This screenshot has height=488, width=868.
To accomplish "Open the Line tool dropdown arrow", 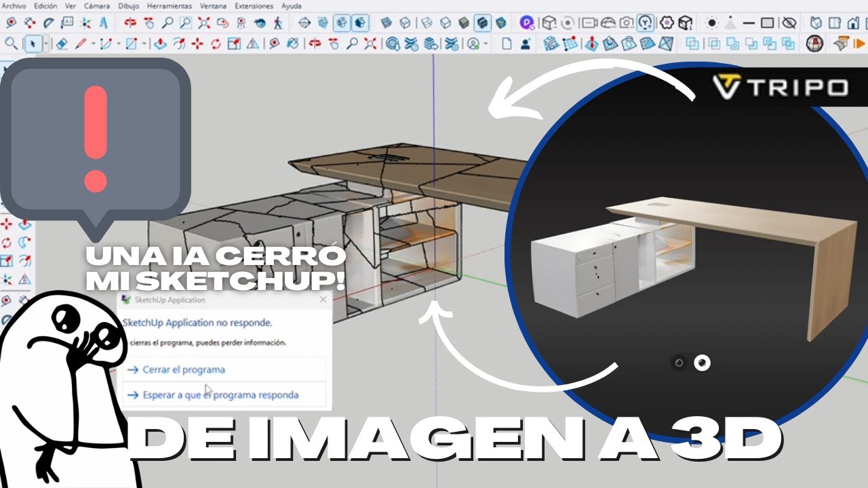I will point(93,44).
